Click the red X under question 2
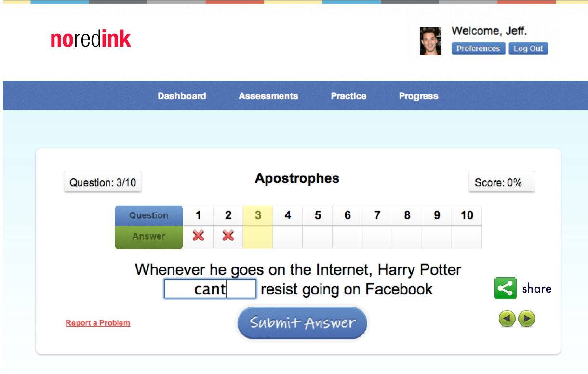 (x=228, y=236)
